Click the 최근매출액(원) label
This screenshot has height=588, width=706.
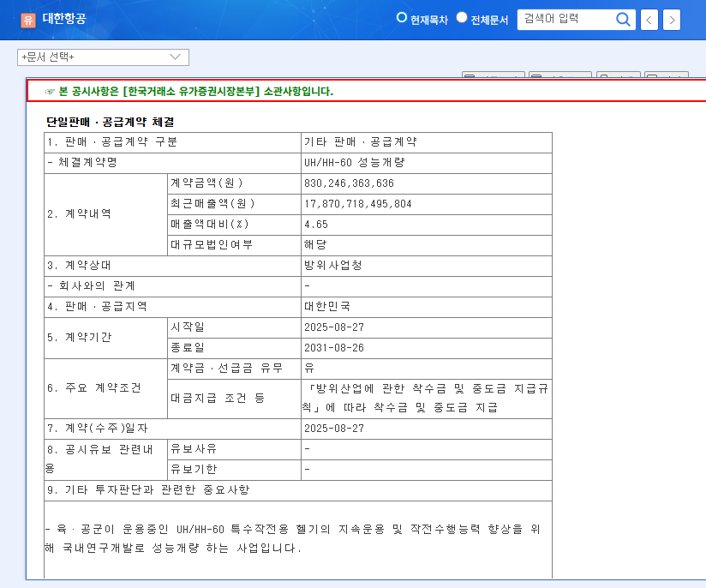[212, 204]
